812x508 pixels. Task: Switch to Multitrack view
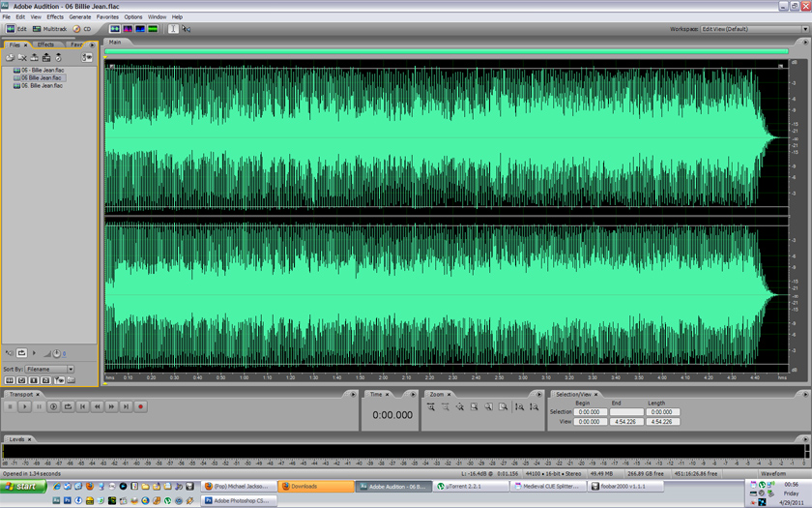coord(49,29)
